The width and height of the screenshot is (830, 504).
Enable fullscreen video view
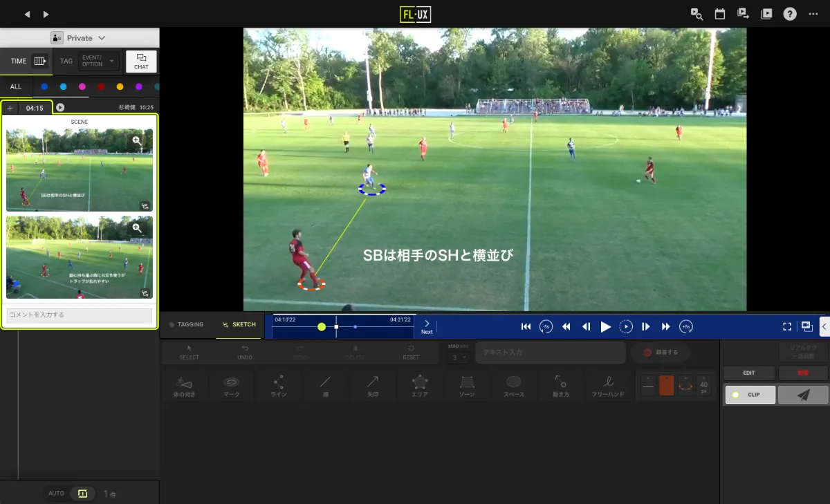788,326
